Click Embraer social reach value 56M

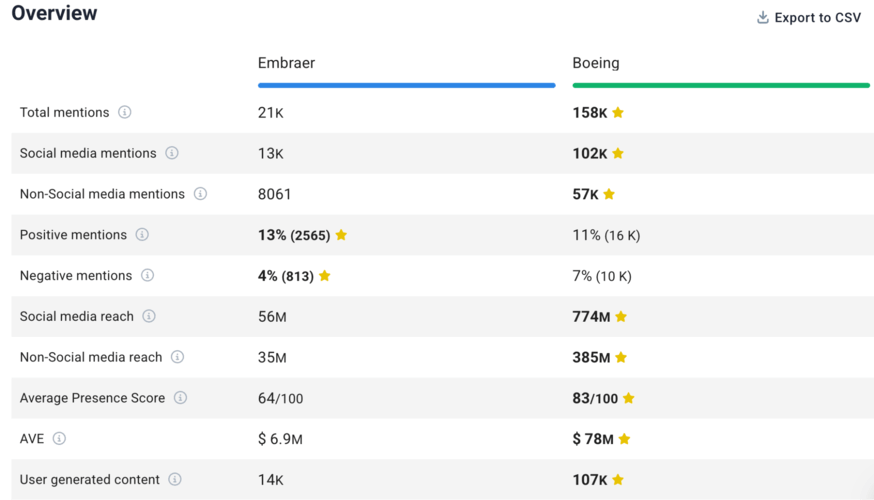(x=272, y=317)
